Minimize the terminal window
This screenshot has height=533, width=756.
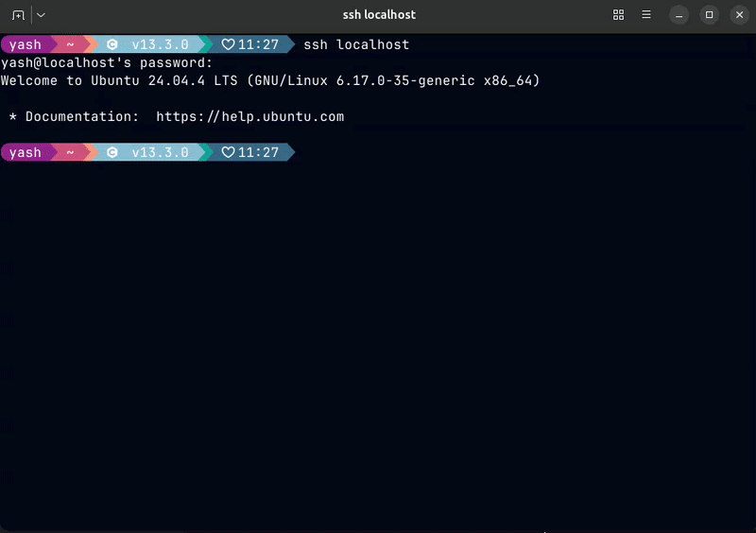(679, 15)
